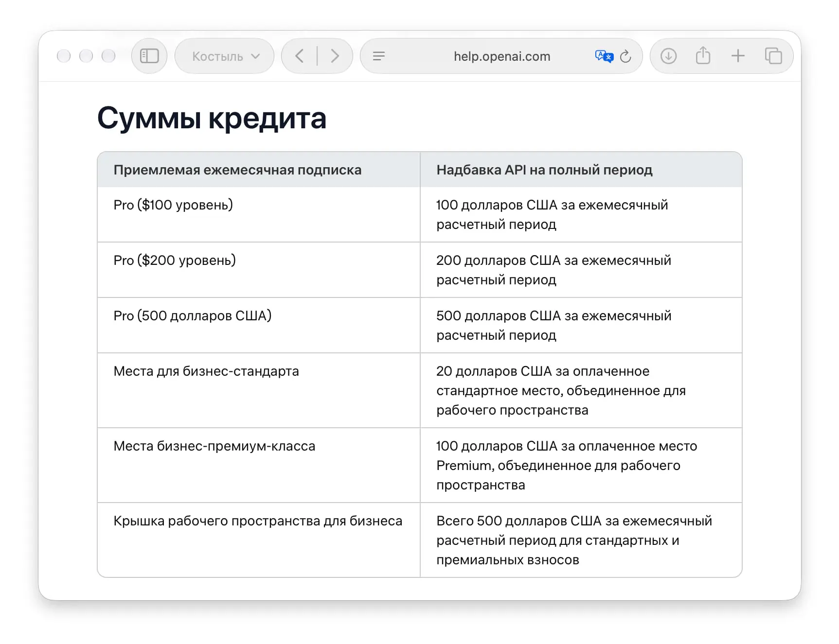Click the zoom window button
Viewport: 839px width, 644px height.
pyautogui.click(x=108, y=56)
